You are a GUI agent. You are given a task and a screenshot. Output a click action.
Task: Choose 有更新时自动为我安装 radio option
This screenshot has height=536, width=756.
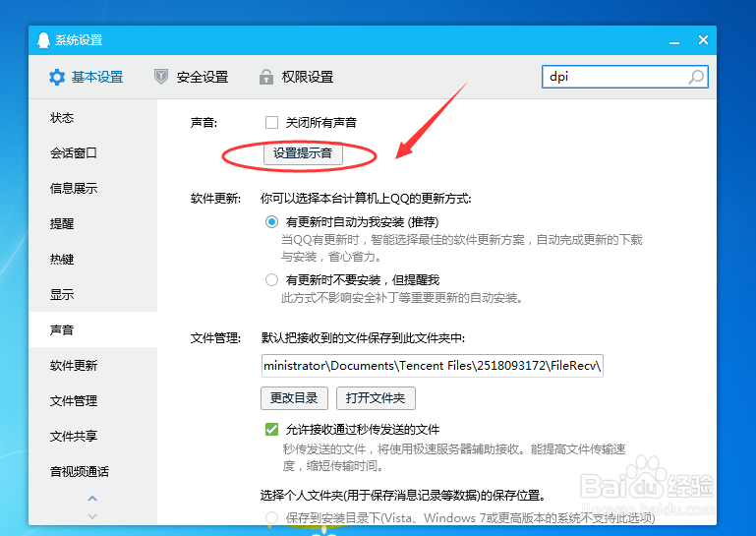pos(271,222)
